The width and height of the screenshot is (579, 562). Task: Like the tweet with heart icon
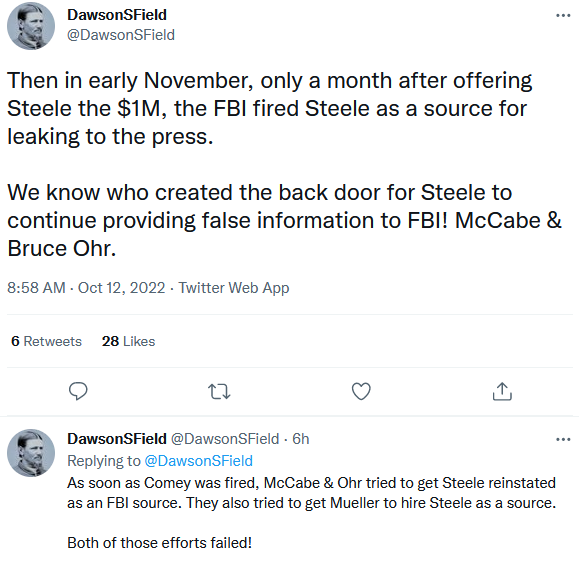[361, 391]
